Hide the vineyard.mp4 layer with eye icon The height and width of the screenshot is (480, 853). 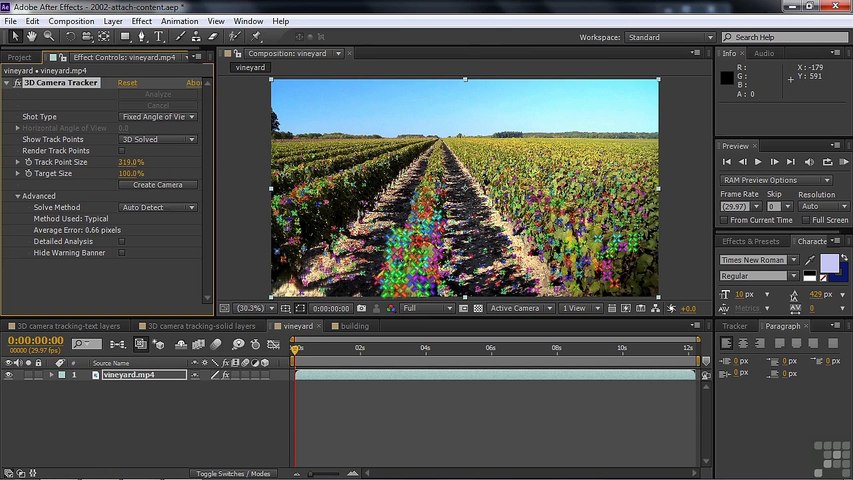coord(8,375)
